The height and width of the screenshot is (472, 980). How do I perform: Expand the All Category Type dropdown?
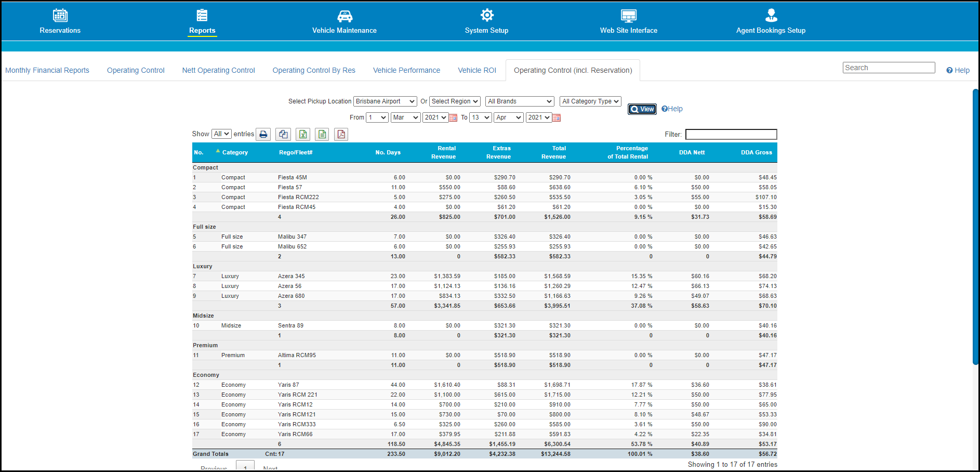pos(590,101)
